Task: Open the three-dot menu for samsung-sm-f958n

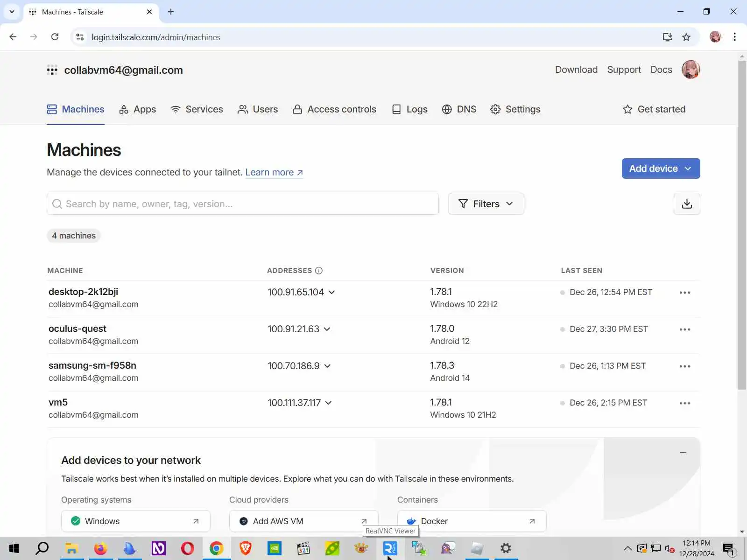Action: click(685, 366)
